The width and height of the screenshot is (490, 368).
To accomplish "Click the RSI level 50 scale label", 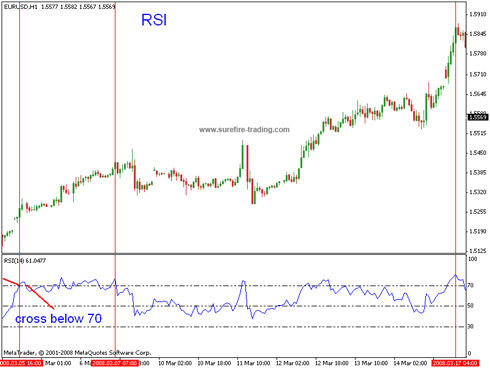I will pos(471,306).
